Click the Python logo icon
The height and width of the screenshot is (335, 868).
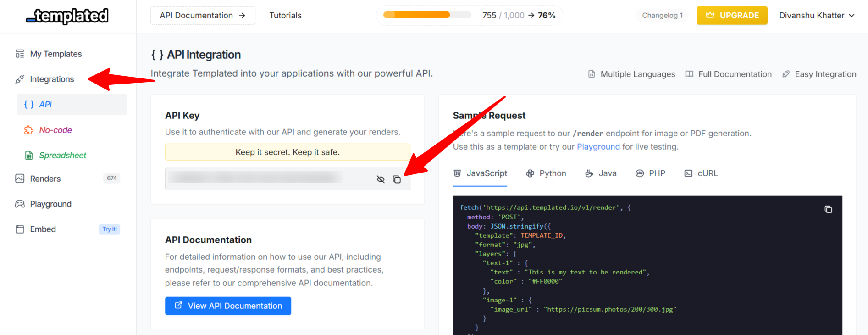pyautogui.click(x=530, y=173)
